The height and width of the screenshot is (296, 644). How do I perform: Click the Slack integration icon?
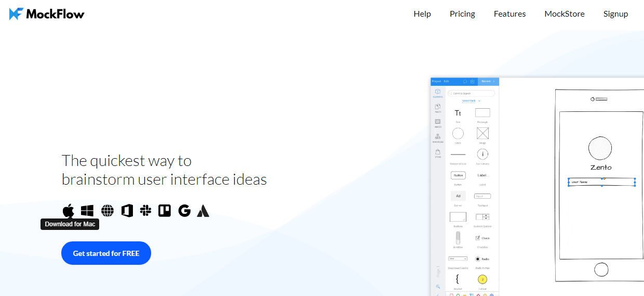[x=146, y=211]
